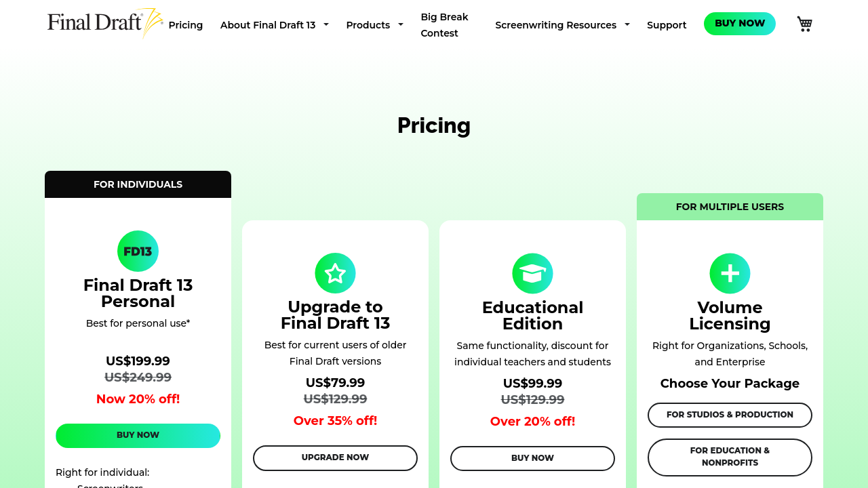Image resolution: width=868 pixels, height=488 pixels.
Task: Buy Final Draft 13 Personal now
Action: pos(138,436)
